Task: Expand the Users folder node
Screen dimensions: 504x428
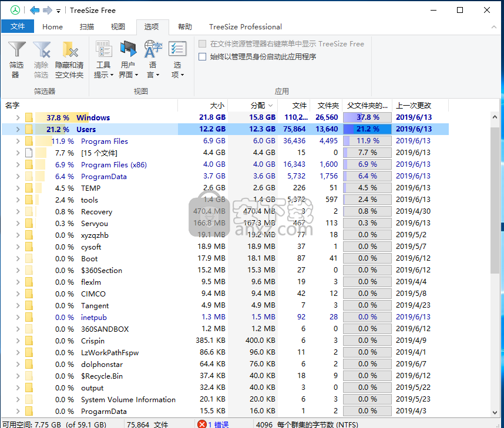Action: click(x=18, y=130)
